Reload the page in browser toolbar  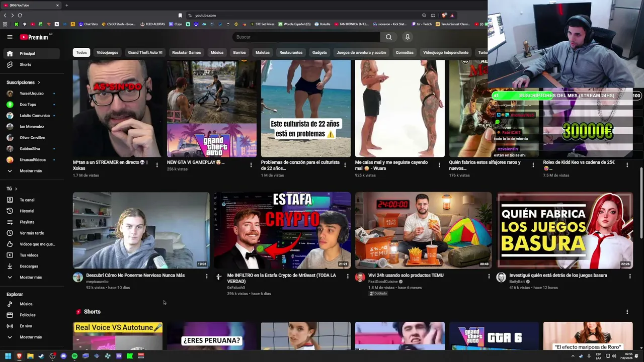(20, 16)
